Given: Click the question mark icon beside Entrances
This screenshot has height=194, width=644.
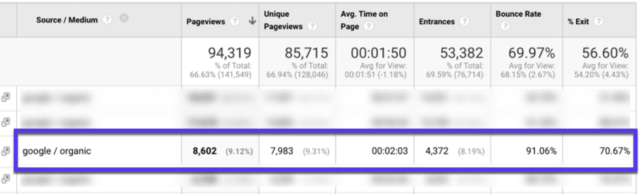Looking at the screenshot, I should click(x=463, y=22).
